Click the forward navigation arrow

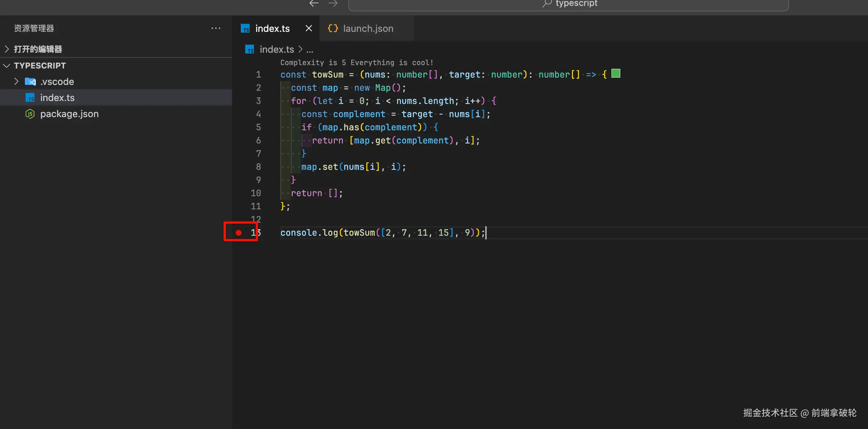[333, 4]
